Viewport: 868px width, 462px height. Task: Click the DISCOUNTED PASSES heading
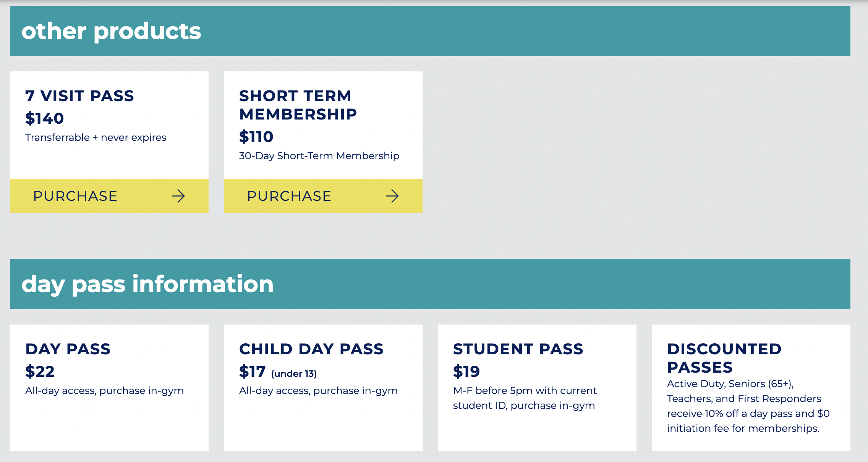[x=724, y=358]
